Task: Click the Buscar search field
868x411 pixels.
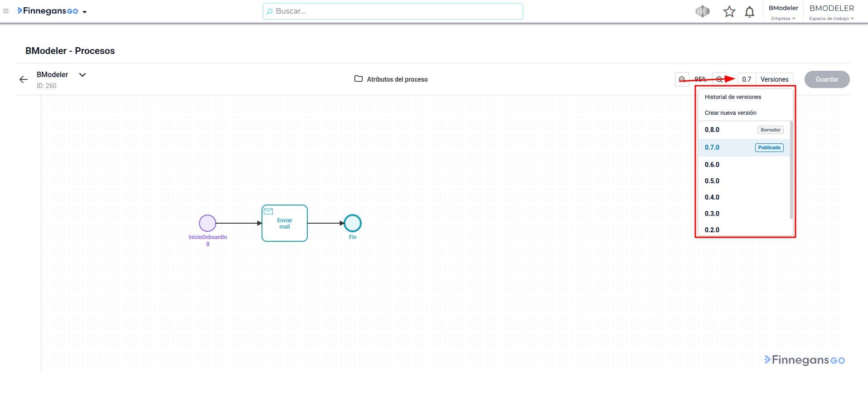Action: click(x=393, y=11)
